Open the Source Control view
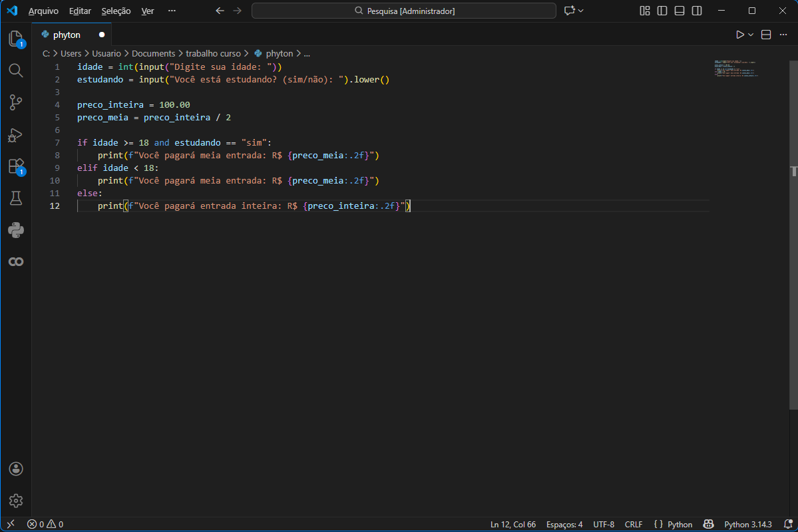The width and height of the screenshot is (798, 532). pos(16,102)
